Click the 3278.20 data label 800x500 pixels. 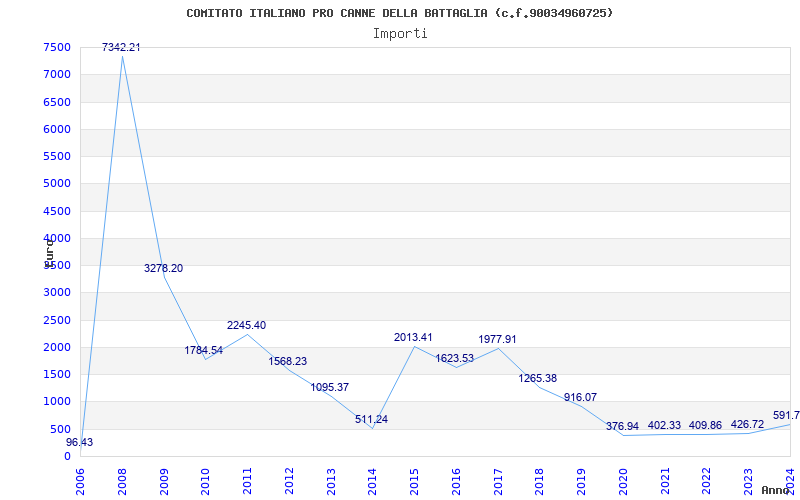[x=163, y=268]
